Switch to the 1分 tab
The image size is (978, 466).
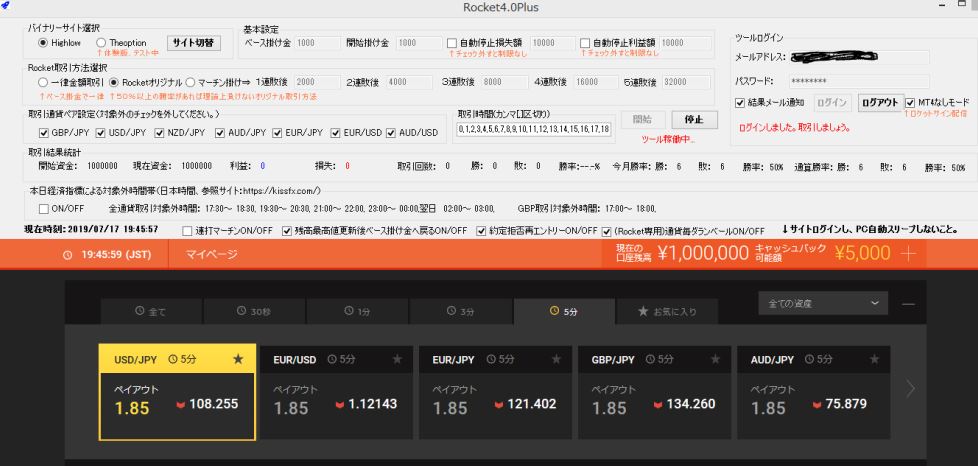(357, 311)
